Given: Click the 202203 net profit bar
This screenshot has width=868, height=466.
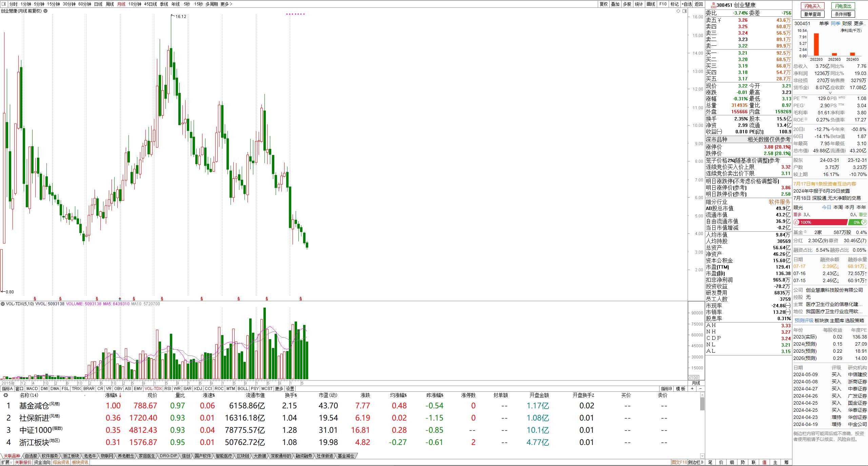Looking at the screenshot, I should click(816, 44).
